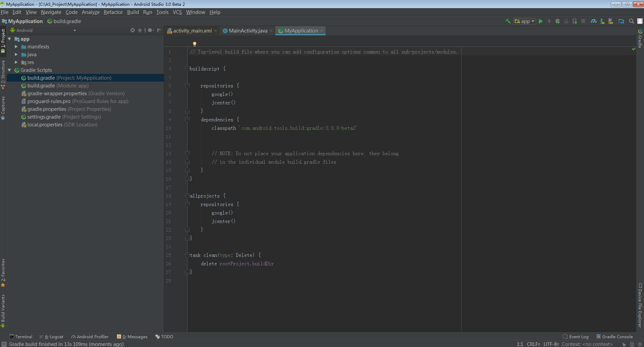Close the MyApplication editor tab
The image size is (644, 347).
click(321, 31)
